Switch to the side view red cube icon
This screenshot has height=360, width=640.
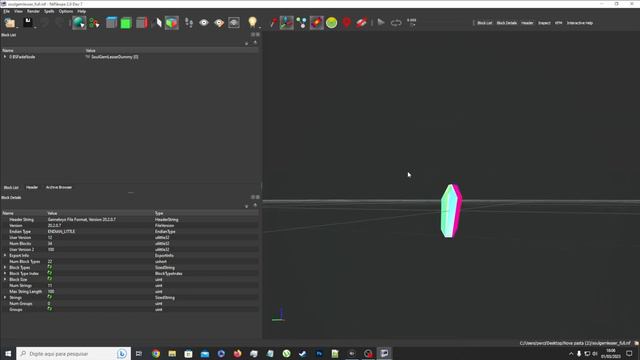tap(141, 22)
